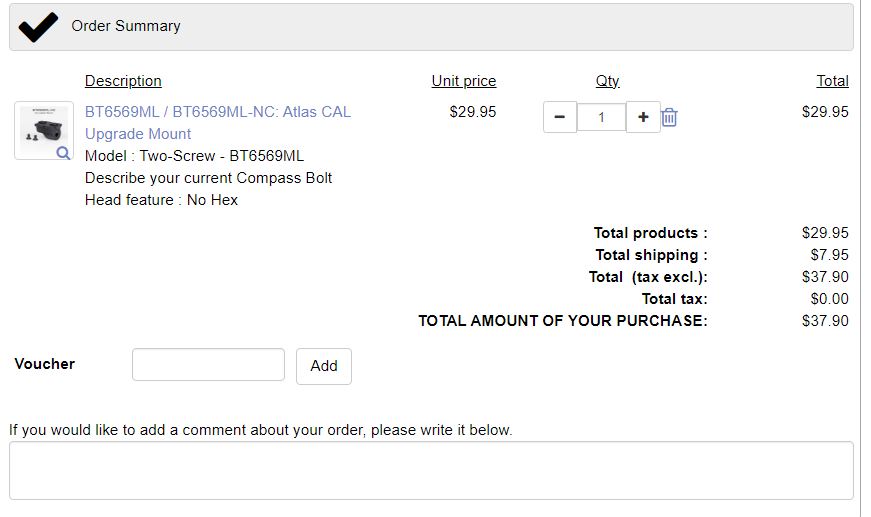The width and height of the screenshot is (871, 517).
Task: Click the Total column header
Action: click(x=832, y=81)
